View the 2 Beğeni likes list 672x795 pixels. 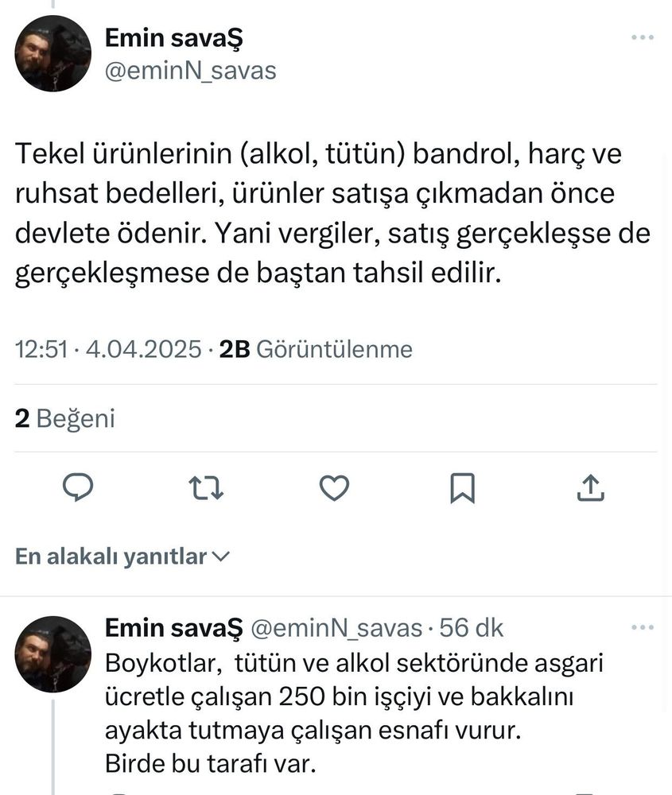point(65,418)
